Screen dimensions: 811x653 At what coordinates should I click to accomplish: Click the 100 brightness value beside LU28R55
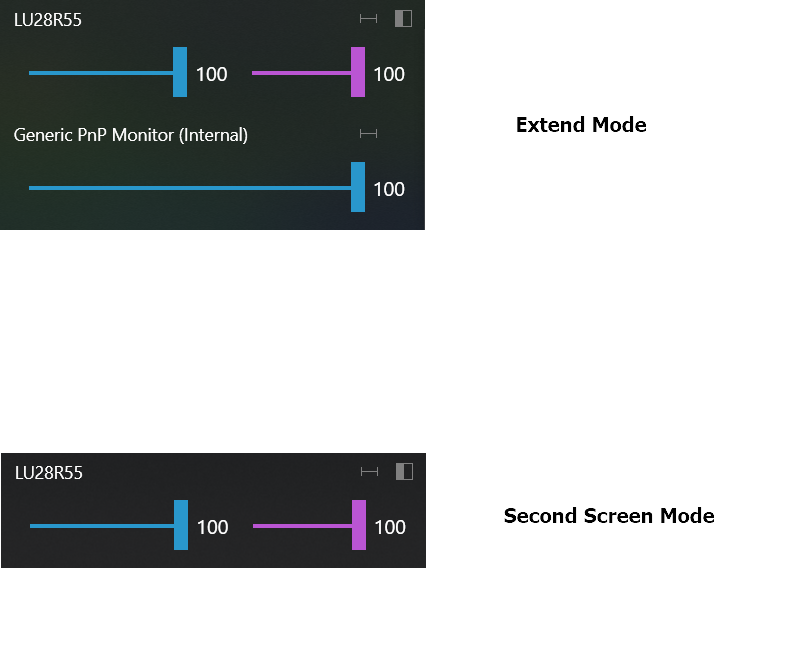click(x=213, y=73)
